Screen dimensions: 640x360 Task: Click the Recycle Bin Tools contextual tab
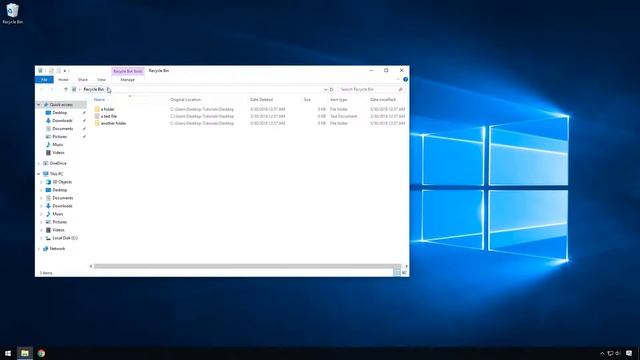pyautogui.click(x=128, y=71)
